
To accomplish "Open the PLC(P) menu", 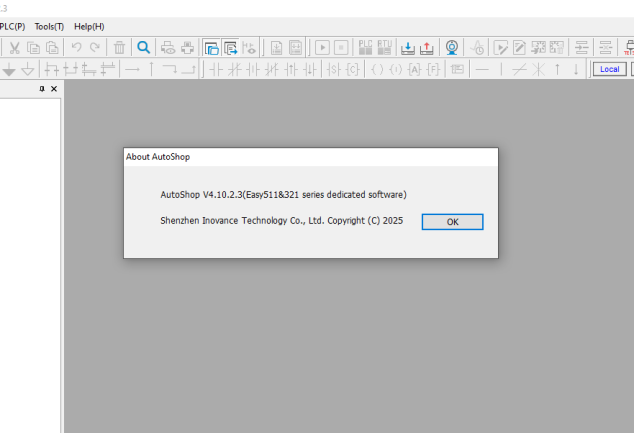I will (13, 27).
